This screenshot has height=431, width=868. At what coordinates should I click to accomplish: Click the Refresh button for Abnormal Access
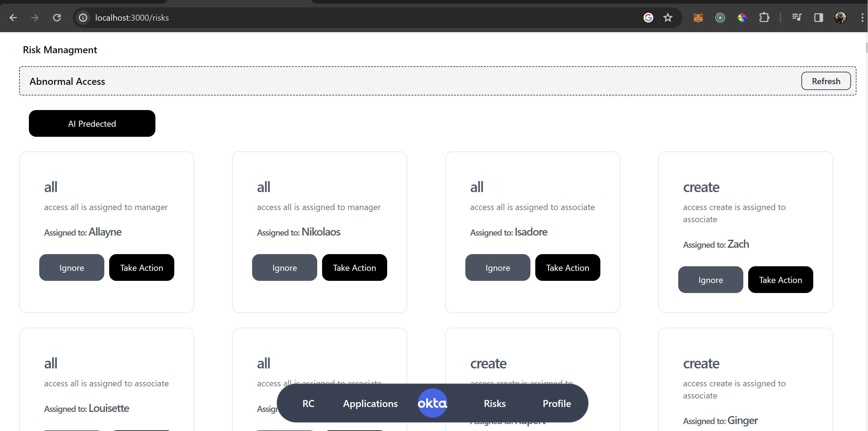825,81
